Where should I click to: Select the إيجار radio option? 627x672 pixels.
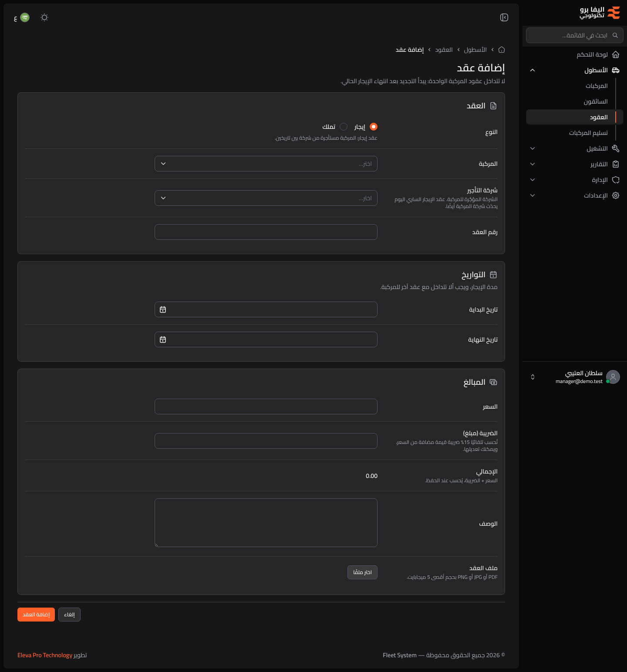tap(373, 127)
